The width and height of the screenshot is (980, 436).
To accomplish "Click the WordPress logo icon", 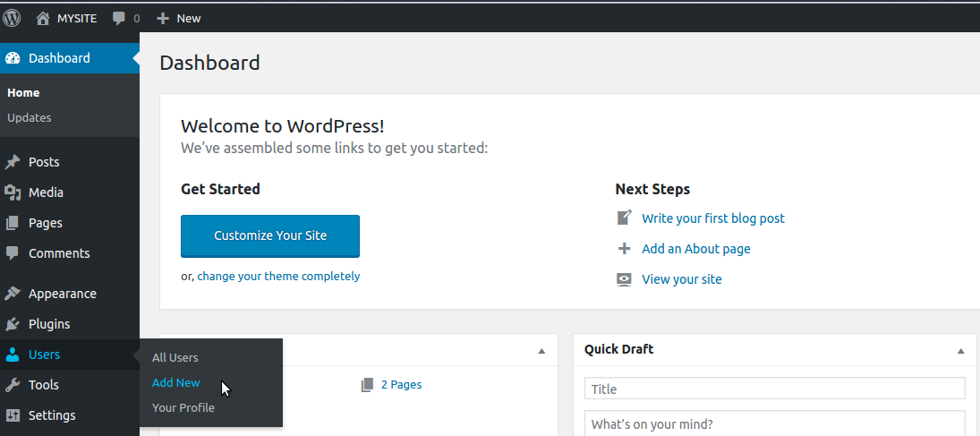I will [x=12, y=18].
